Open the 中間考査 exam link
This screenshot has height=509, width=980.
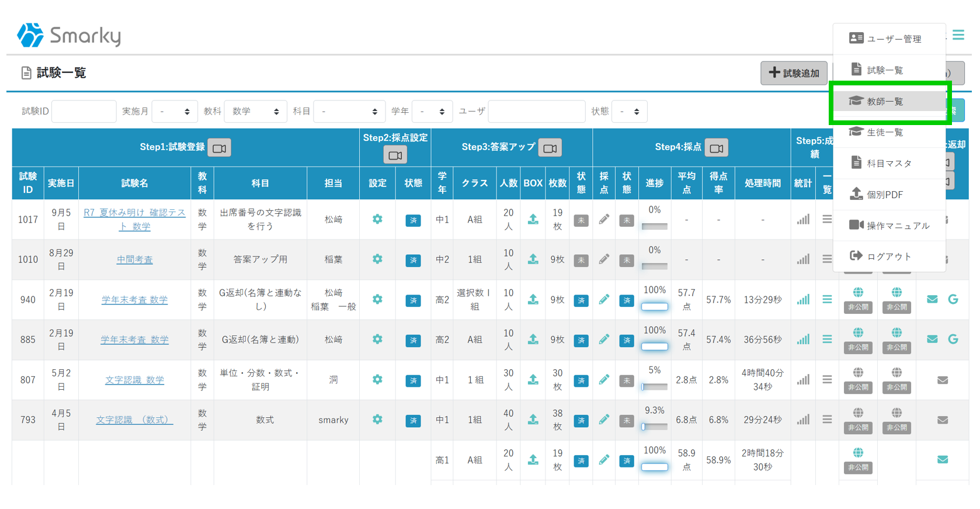pos(134,259)
